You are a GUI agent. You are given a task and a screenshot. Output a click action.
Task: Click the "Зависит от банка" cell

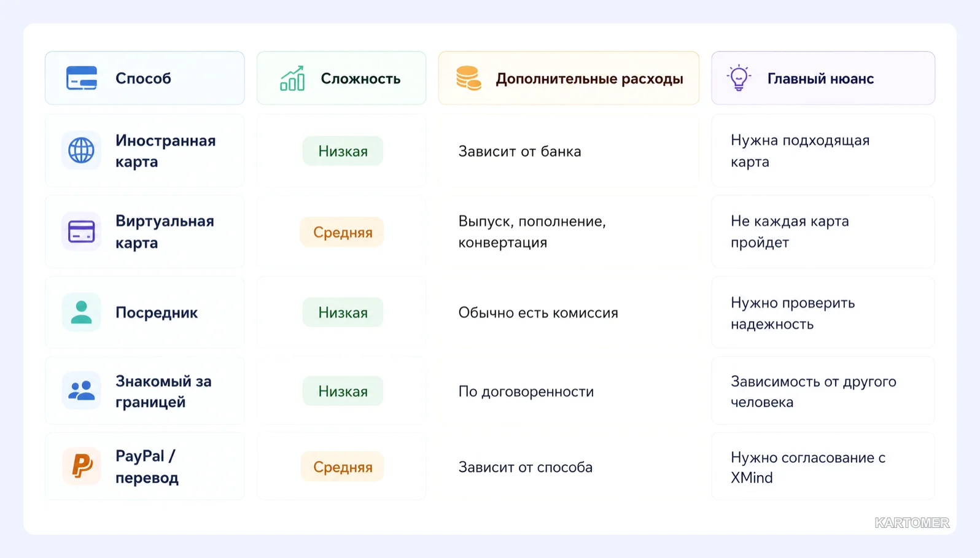(519, 151)
